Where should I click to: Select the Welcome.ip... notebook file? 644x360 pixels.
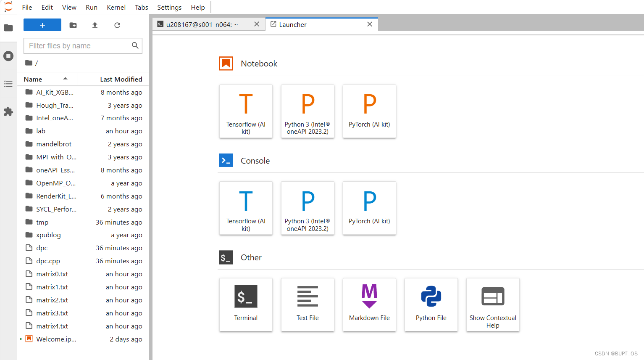(83, 339)
